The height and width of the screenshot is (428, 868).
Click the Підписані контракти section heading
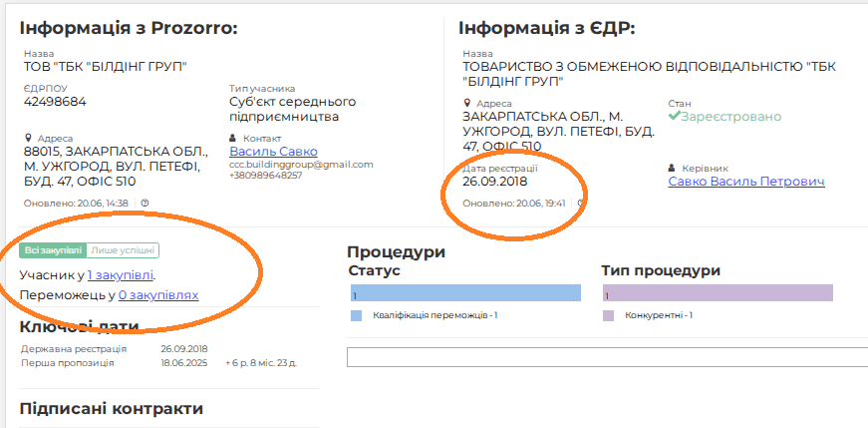pyautogui.click(x=112, y=408)
